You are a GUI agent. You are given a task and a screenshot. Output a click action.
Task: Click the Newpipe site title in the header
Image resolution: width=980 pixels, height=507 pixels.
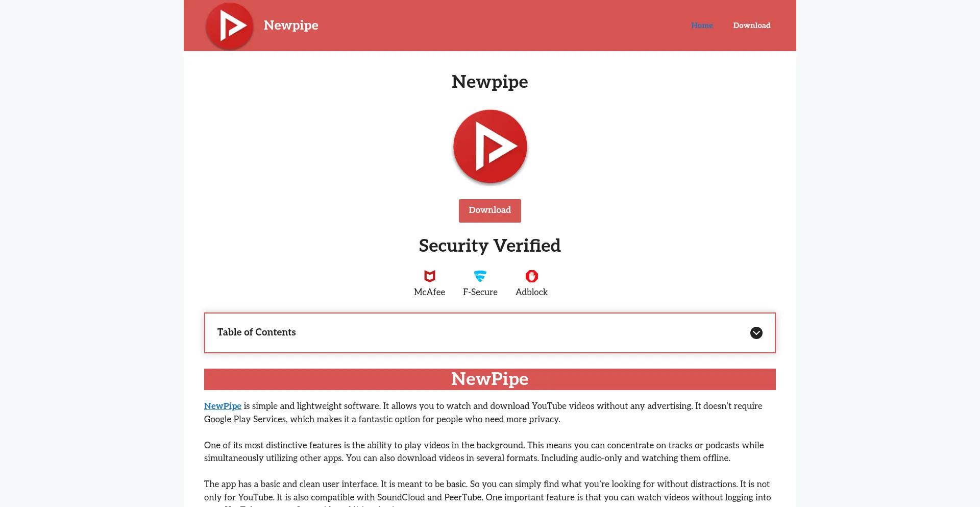(x=291, y=26)
